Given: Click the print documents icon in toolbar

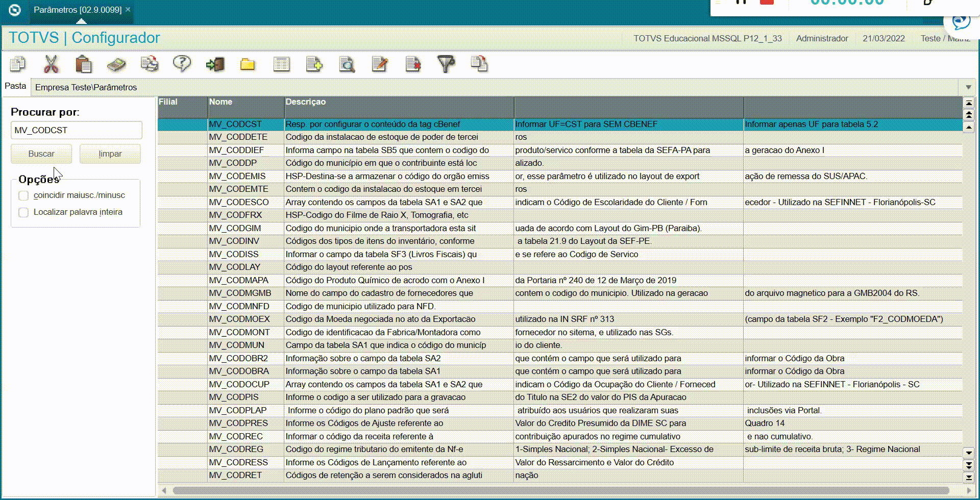Looking at the screenshot, I should (x=150, y=64).
